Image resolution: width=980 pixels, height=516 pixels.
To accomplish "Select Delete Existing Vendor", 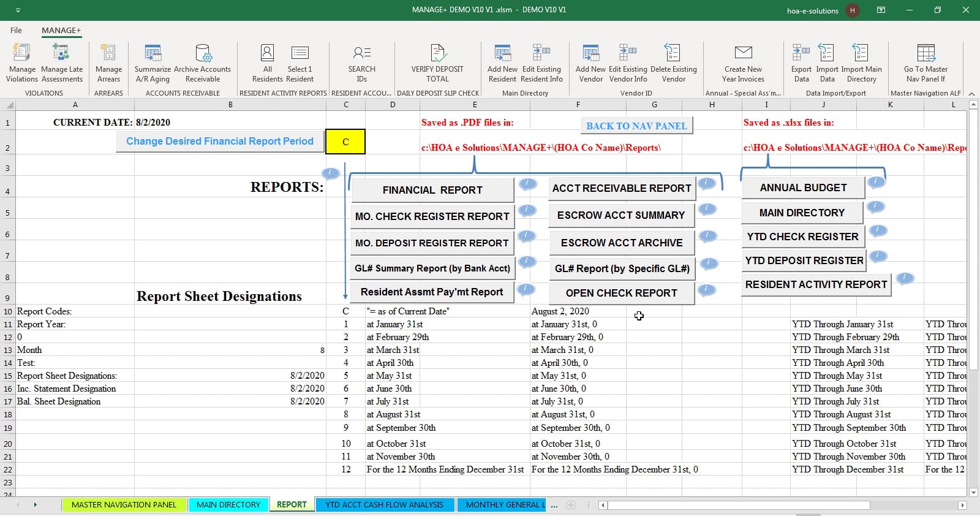I will [x=673, y=63].
